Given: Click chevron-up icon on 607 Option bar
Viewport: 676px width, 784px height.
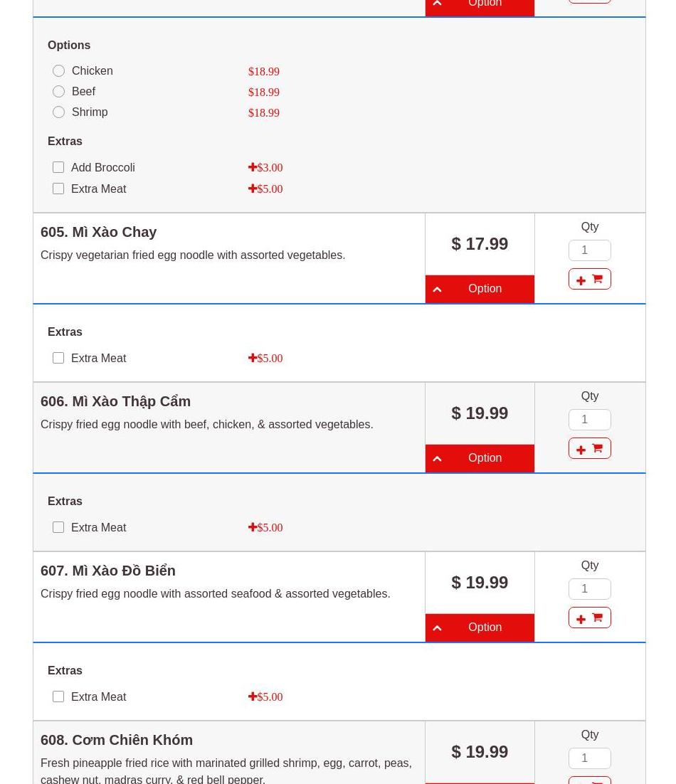Looking at the screenshot, I should point(437,628).
